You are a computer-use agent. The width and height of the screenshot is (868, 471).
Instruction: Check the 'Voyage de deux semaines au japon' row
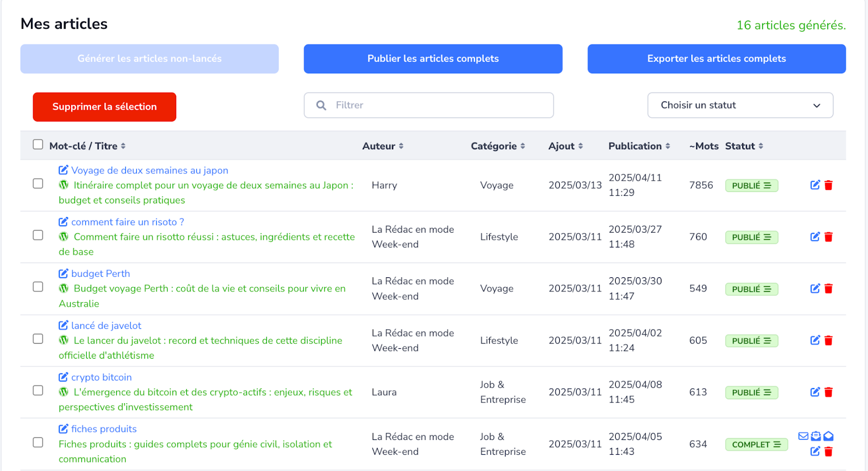(37, 183)
